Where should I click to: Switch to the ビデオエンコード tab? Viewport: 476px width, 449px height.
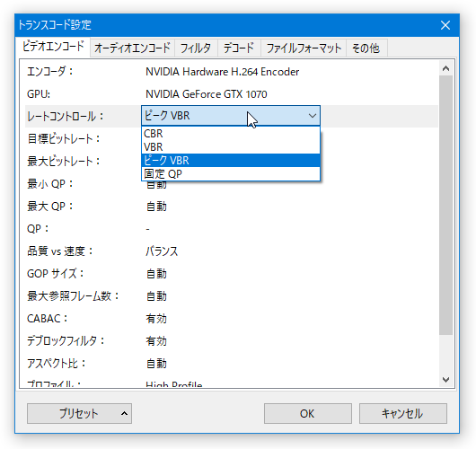(x=53, y=47)
